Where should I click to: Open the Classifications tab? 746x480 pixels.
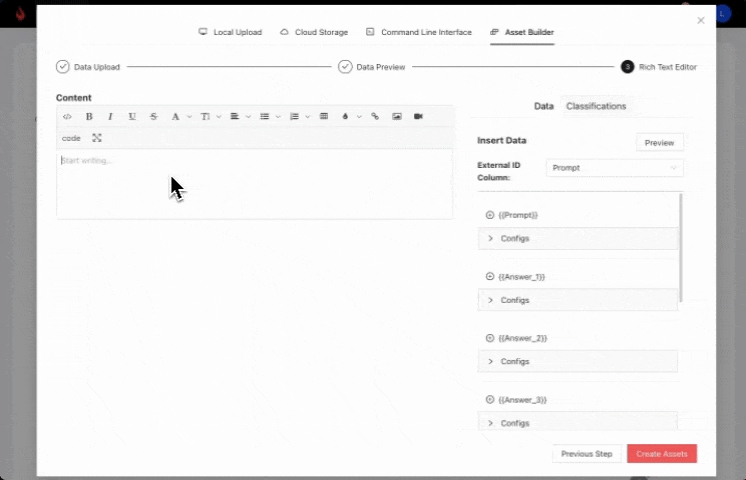[596, 106]
